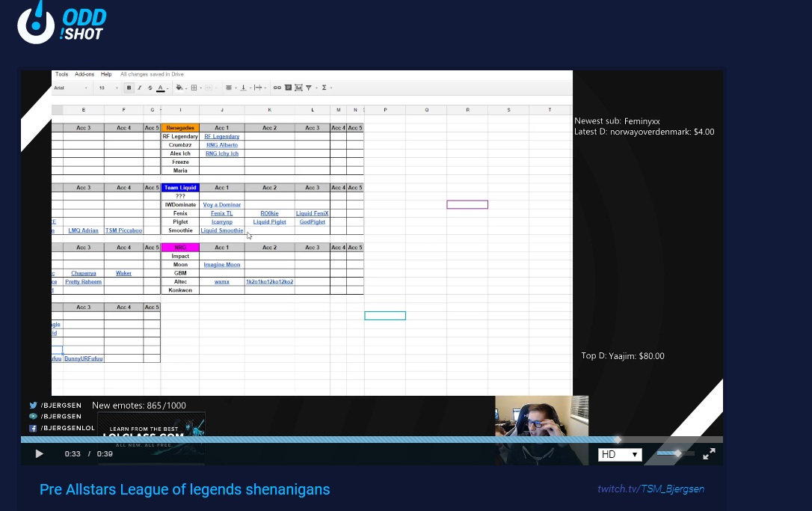Viewport: 812px width, 511px height.
Task: Toggle bold formatting in toolbar
Action: coord(129,88)
